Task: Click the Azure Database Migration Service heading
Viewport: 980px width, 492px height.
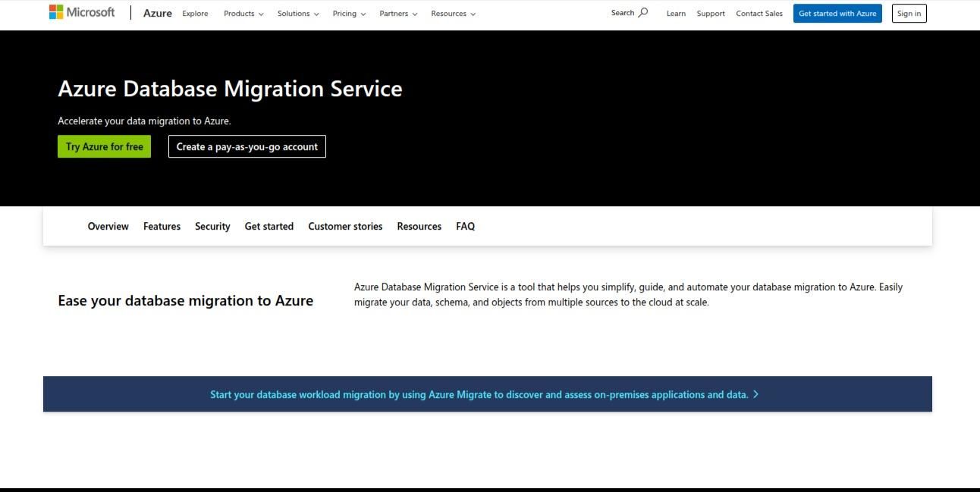Action: coord(230,89)
